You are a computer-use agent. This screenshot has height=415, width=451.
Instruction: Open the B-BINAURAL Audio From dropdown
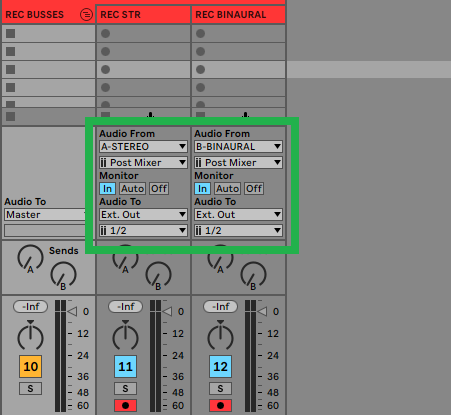(238, 147)
